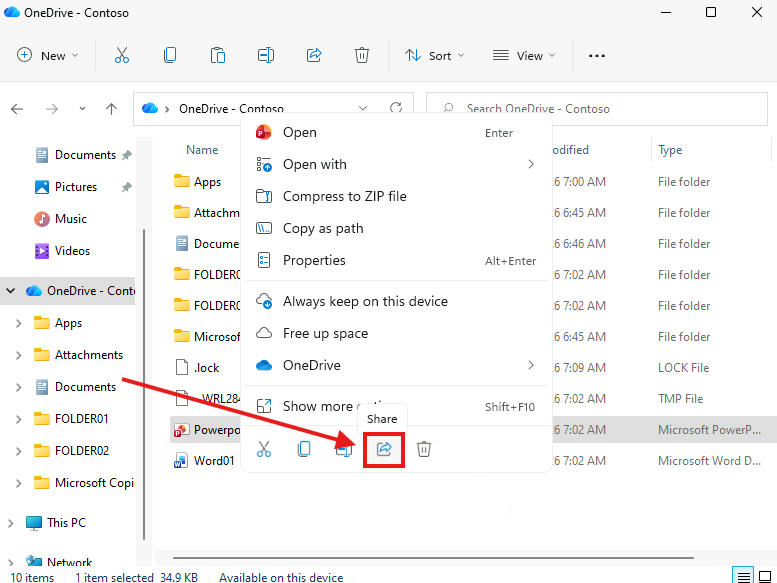Click the Copy icon in the context menu
Viewport: 777px width, 583px height.
point(304,449)
